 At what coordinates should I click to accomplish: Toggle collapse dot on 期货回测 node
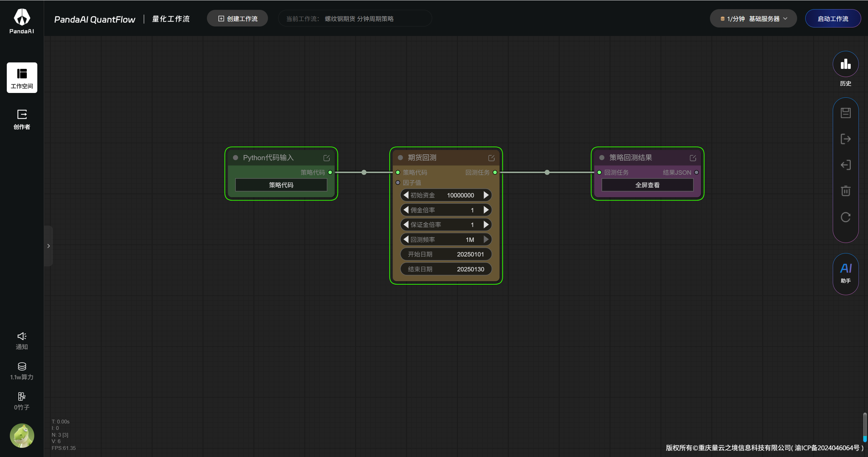pos(400,158)
